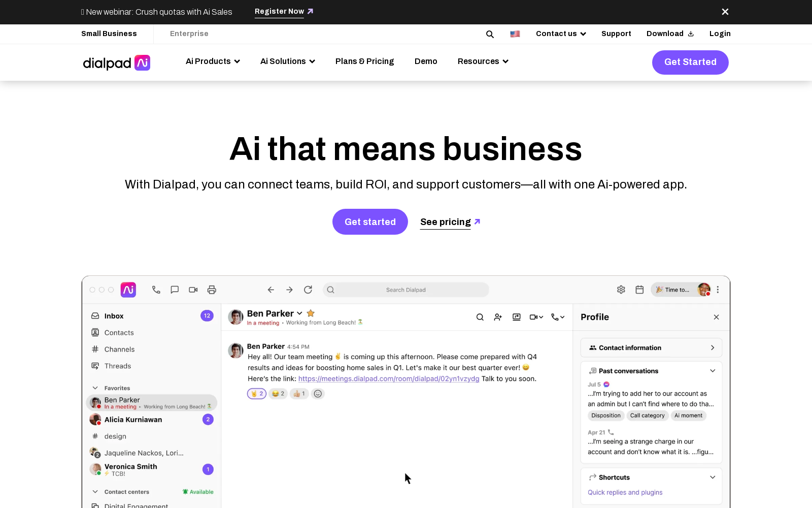
Task: Open the calendar icon in the app toolbar
Action: pos(639,290)
